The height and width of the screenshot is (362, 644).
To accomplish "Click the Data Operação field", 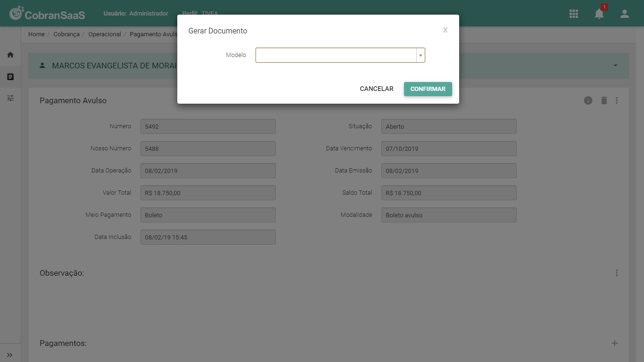I will [208, 171].
